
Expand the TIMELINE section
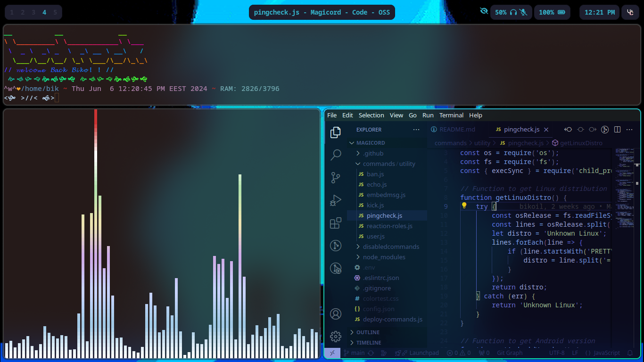[x=387, y=343]
